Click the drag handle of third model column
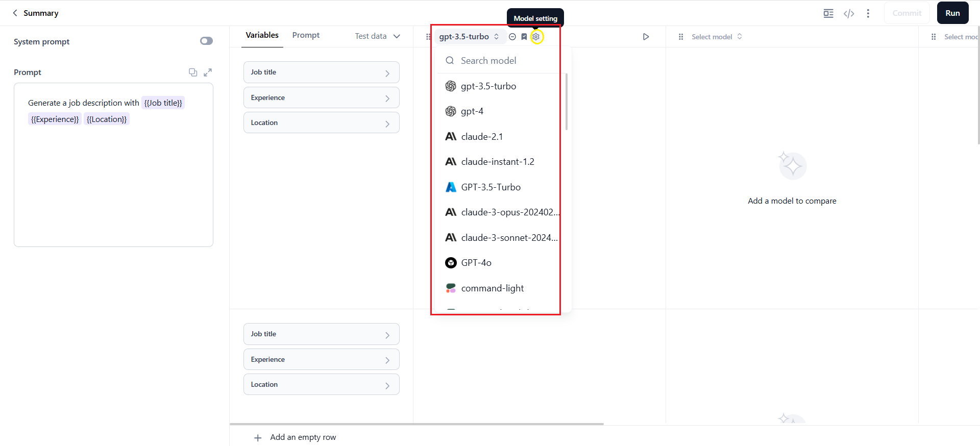Screen dimensions: 980x446 (x=934, y=37)
